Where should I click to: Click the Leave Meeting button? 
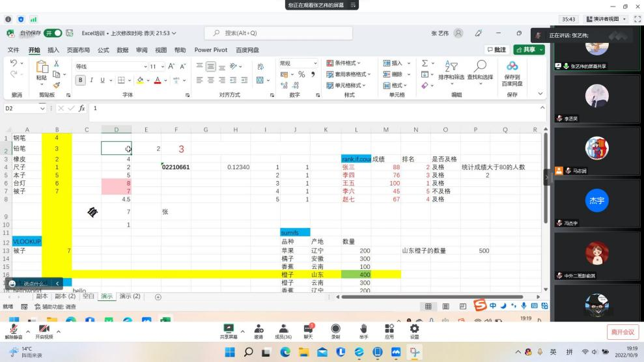(622, 332)
